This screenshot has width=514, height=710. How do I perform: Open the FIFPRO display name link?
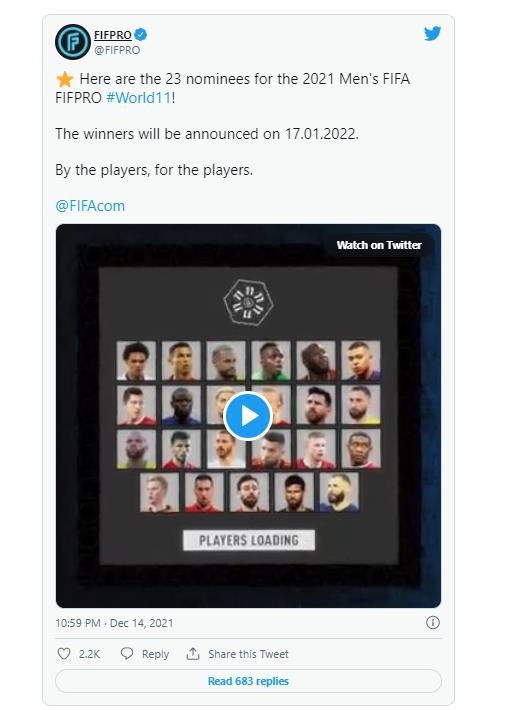coord(113,35)
